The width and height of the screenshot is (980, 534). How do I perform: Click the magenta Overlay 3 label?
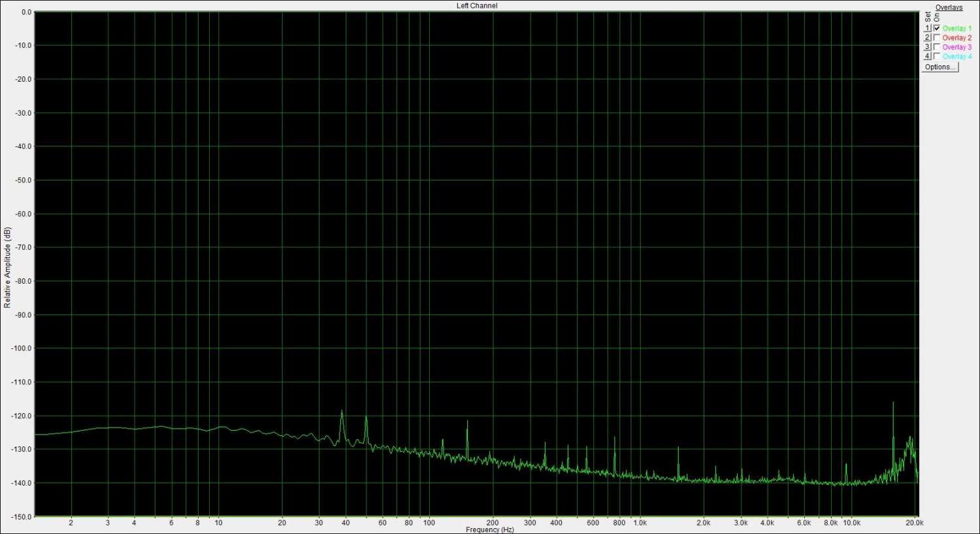(957, 47)
